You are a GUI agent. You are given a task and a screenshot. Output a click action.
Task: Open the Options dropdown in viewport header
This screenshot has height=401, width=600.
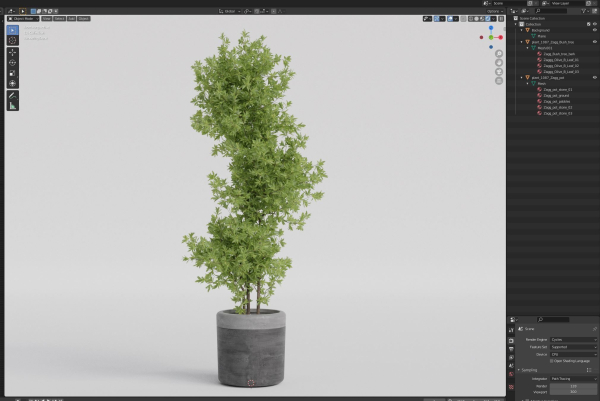[x=494, y=11]
